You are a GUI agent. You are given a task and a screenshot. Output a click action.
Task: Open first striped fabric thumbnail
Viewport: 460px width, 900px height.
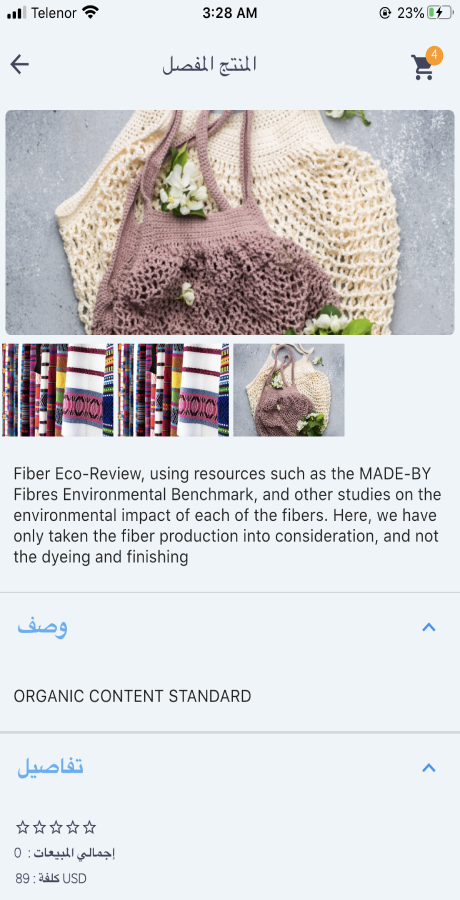point(58,390)
